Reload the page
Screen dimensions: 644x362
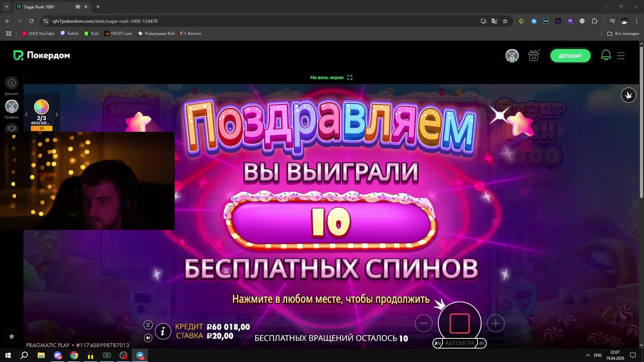pos(31,21)
